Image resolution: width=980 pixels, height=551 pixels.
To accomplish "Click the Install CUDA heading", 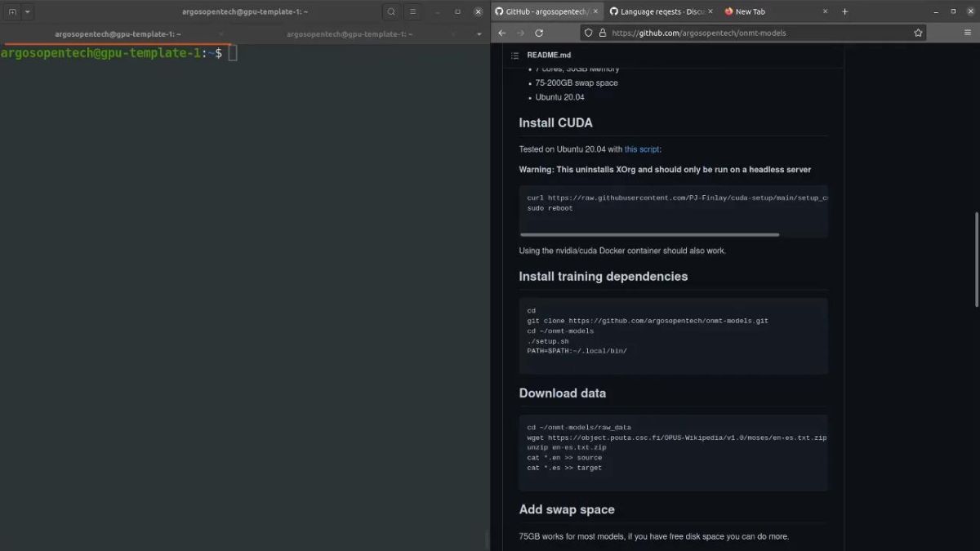I will pyautogui.click(x=556, y=123).
